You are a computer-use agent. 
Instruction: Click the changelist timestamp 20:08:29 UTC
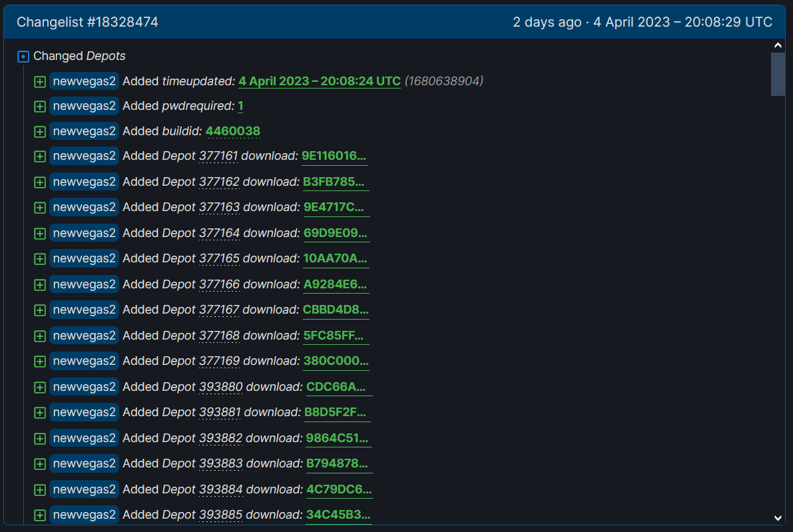point(729,22)
